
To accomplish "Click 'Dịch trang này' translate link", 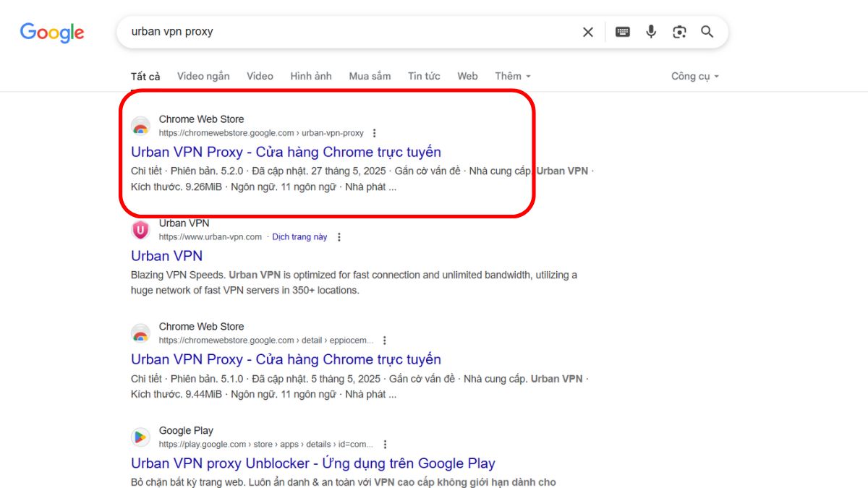I will click(x=299, y=237).
